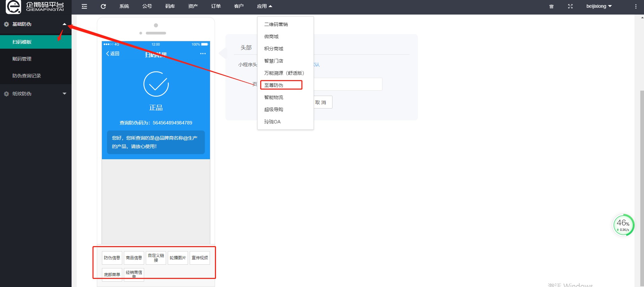Select 微商城 from the app menu

coord(286,37)
